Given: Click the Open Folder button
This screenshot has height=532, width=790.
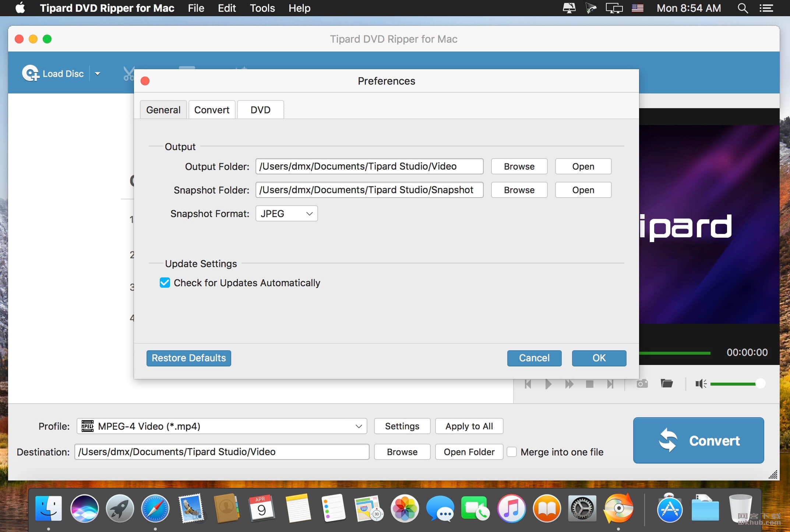Looking at the screenshot, I should pyautogui.click(x=469, y=452).
